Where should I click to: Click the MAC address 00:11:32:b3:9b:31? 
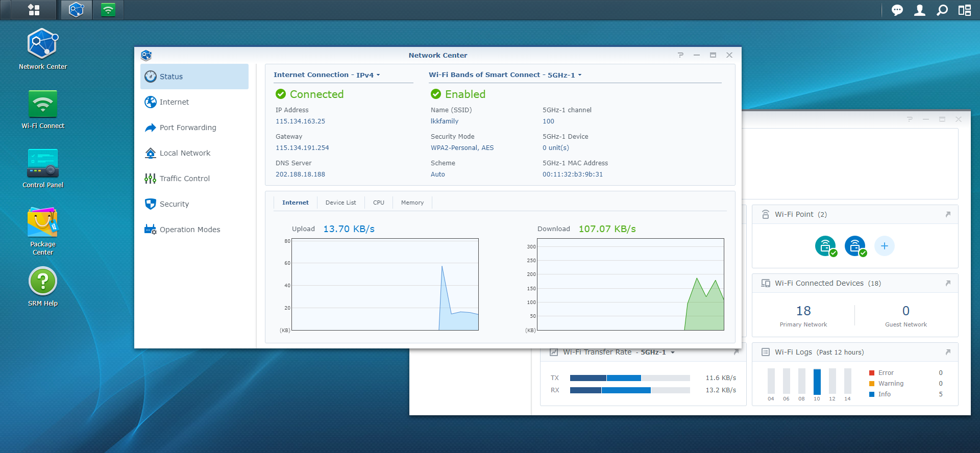click(573, 174)
